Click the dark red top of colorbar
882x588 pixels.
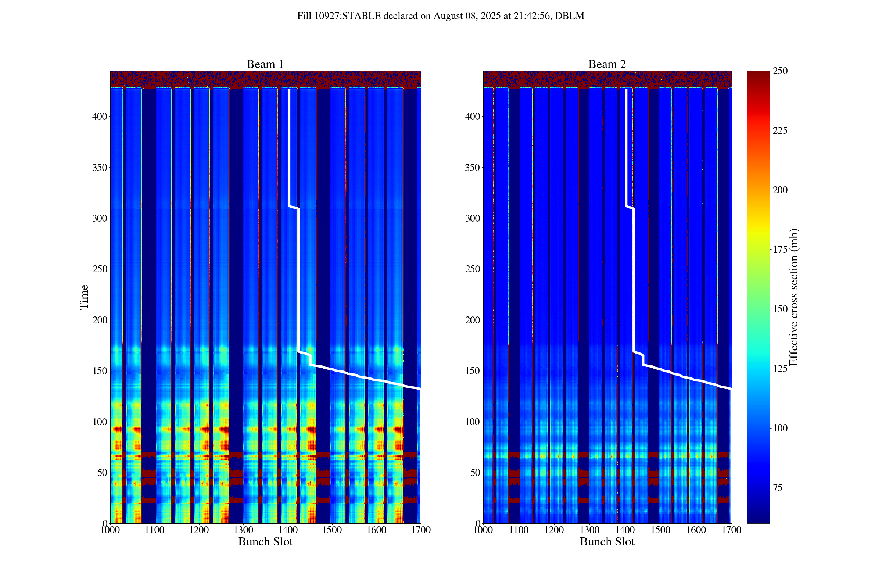point(758,75)
